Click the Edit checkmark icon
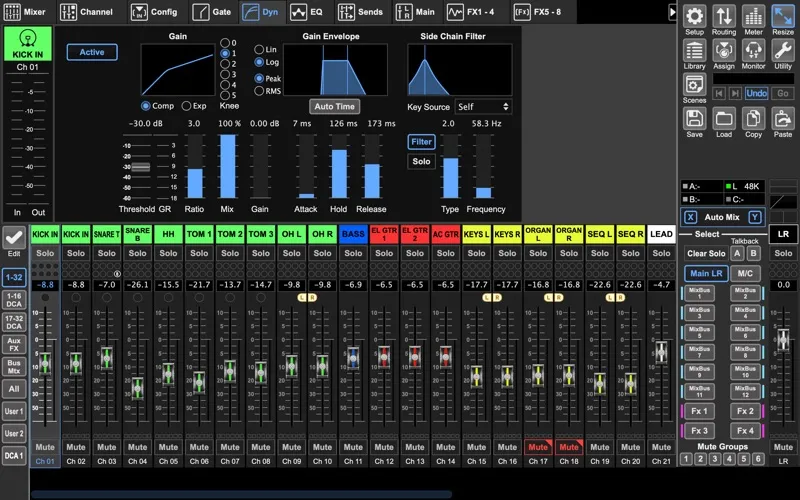 click(14, 237)
